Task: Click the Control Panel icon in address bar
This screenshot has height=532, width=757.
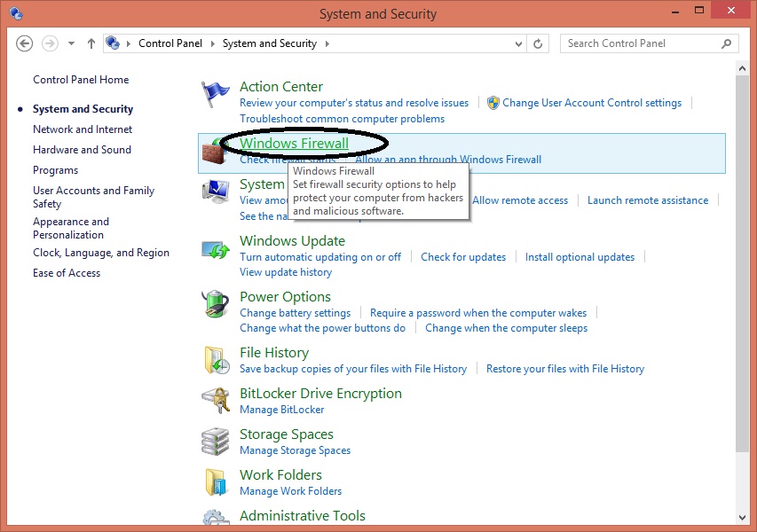Action: coord(113,43)
